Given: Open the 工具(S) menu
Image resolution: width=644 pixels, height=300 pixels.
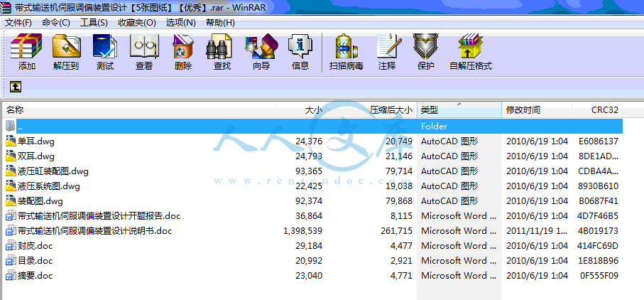Looking at the screenshot, I should pyautogui.click(x=94, y=22).
